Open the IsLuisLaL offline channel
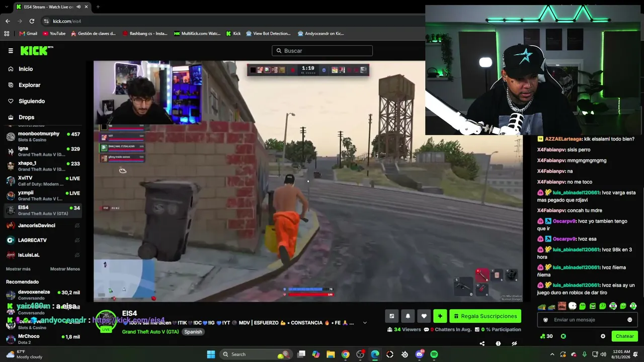 [43, 255]
